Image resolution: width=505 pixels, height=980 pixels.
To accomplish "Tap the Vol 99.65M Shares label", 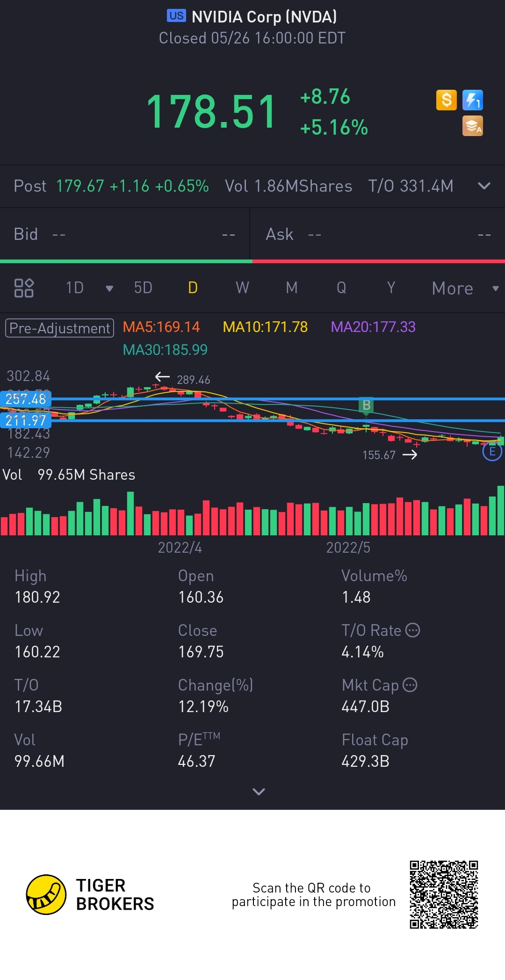I will [x=69, y=475].
